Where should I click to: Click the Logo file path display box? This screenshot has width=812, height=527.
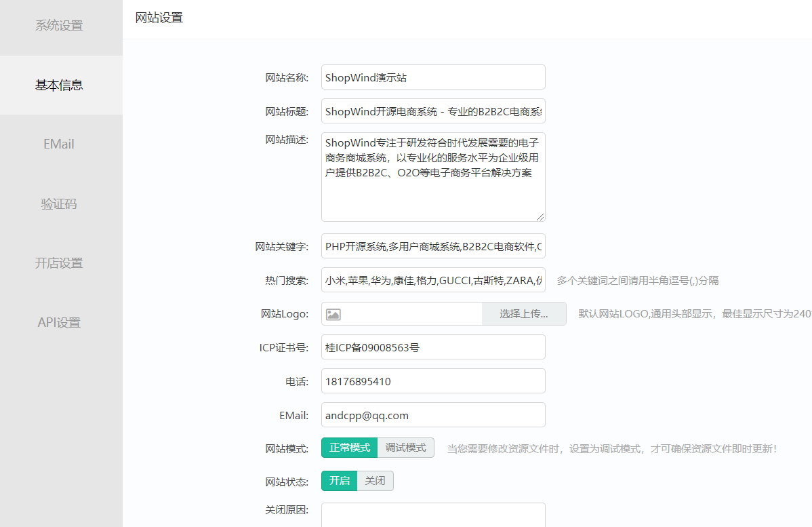coord(402,314)
